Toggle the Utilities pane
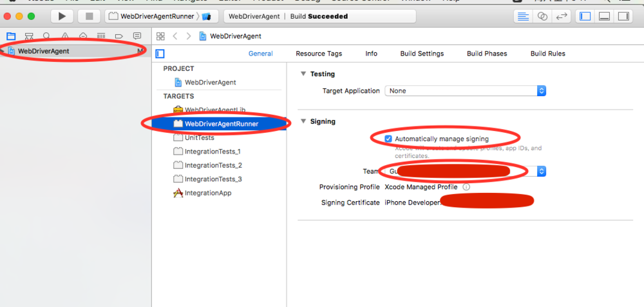Screen dimensions: 644x307 click(x=623, y=17)
